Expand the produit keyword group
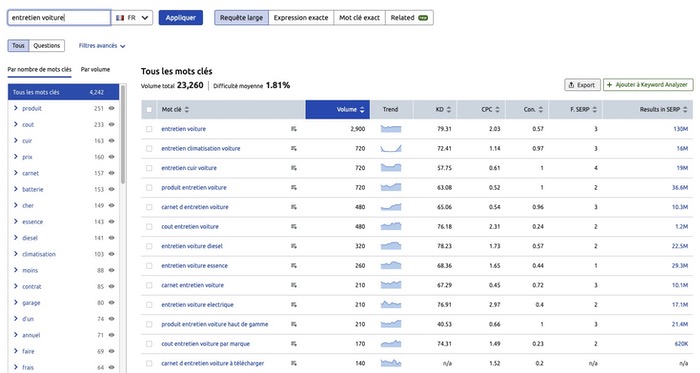Image resolution: width=700 pixels, height=373 pixels. (16, 108)
